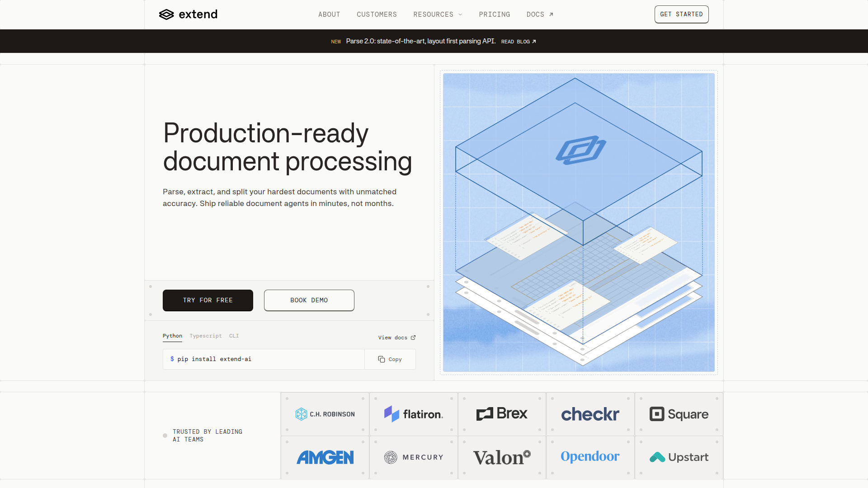Copy the pip install command
The image size is (868, 488).
coord(390,359)
